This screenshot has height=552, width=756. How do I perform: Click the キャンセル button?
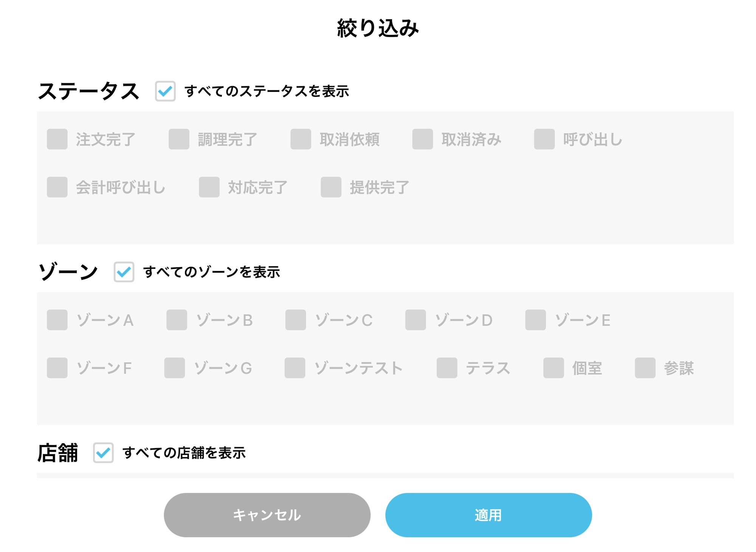267,515
